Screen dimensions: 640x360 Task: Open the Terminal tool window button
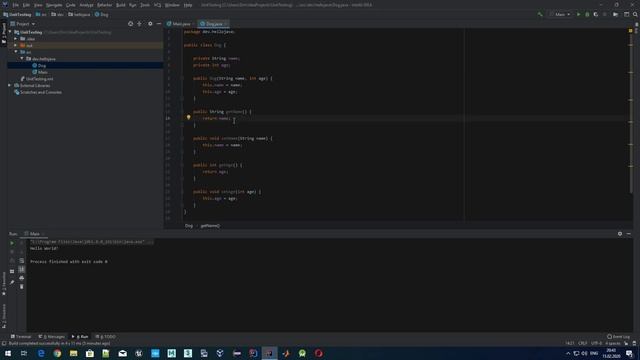(x=21, y=337)
